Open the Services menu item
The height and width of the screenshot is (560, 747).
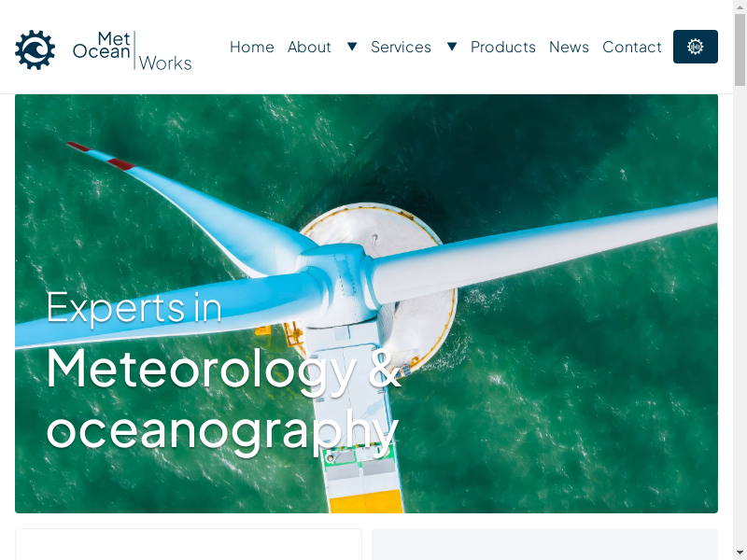click(402, 48)
